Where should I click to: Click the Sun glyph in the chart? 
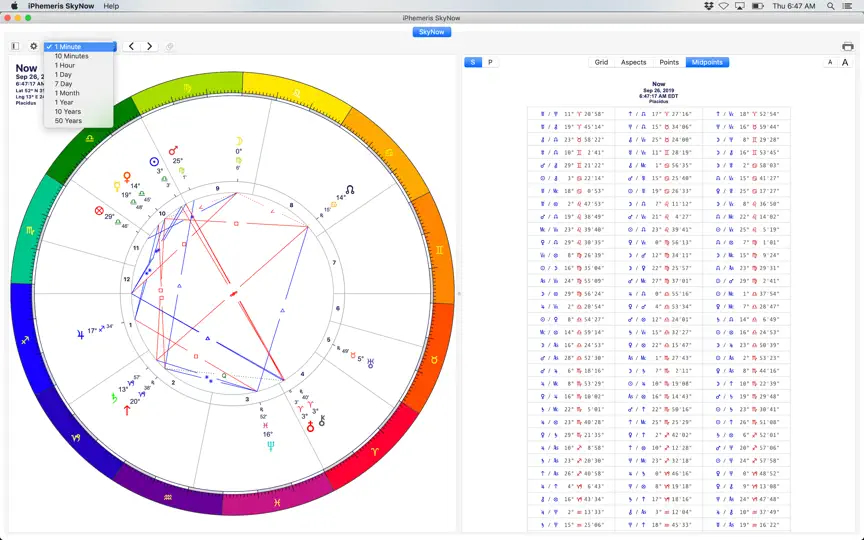(154, 161)
